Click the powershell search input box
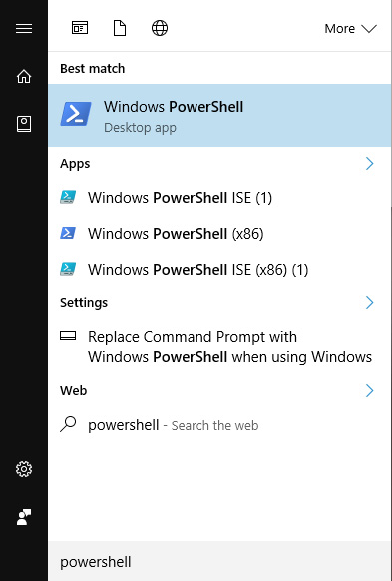The width and height of the screenshot is (392, 581). tap(219, 561)
